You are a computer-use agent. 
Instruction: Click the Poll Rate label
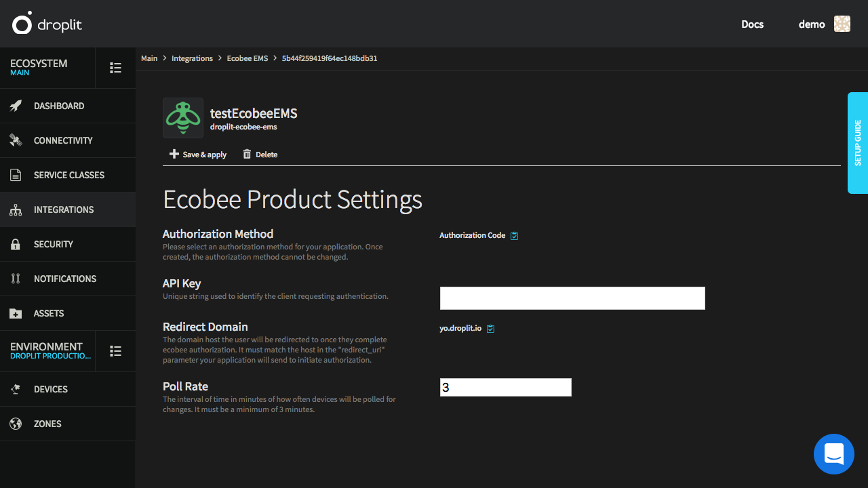[x=185, y=386]
